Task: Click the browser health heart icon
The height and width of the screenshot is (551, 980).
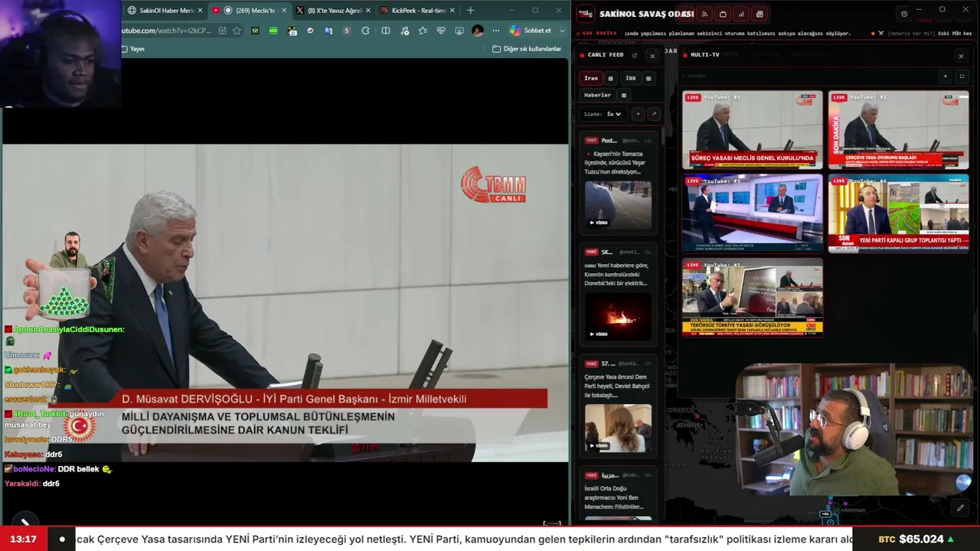Action: [441, 31]
